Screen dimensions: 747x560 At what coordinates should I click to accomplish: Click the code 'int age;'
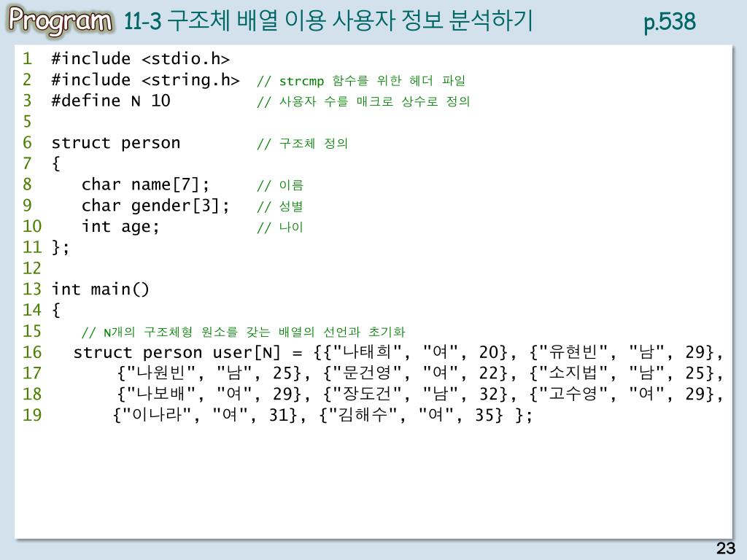(120, 227)
